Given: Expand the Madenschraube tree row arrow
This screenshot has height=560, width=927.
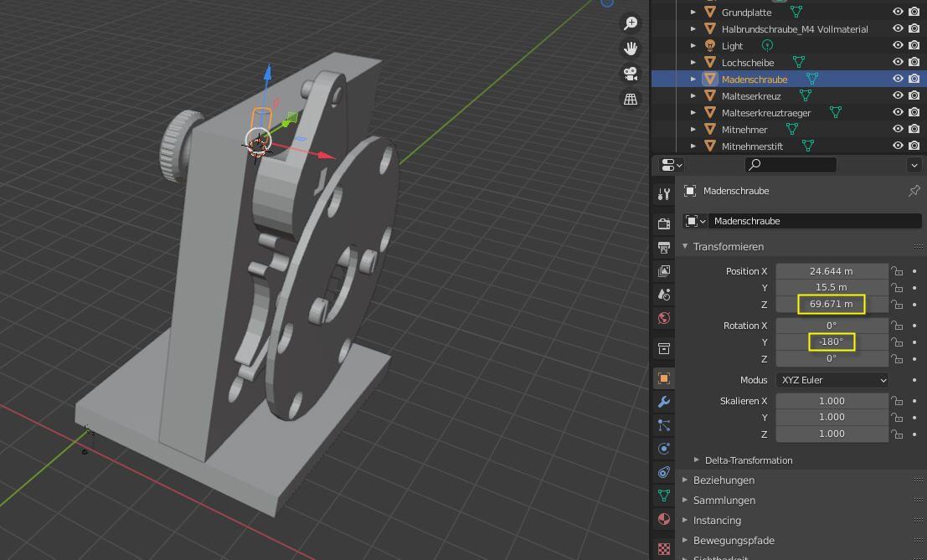Looking at the screenshot, I should point(693,79).
